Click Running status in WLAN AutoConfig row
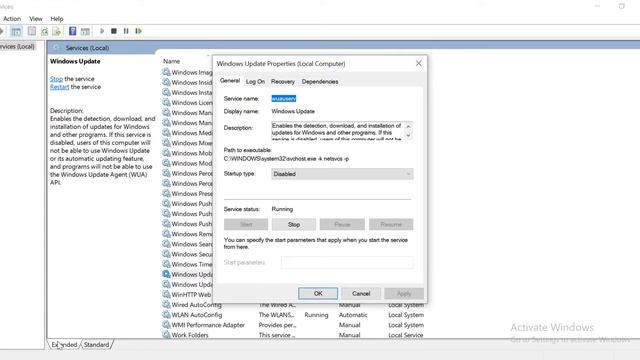This screenshot has width=640, height=360. click(316, 315)
